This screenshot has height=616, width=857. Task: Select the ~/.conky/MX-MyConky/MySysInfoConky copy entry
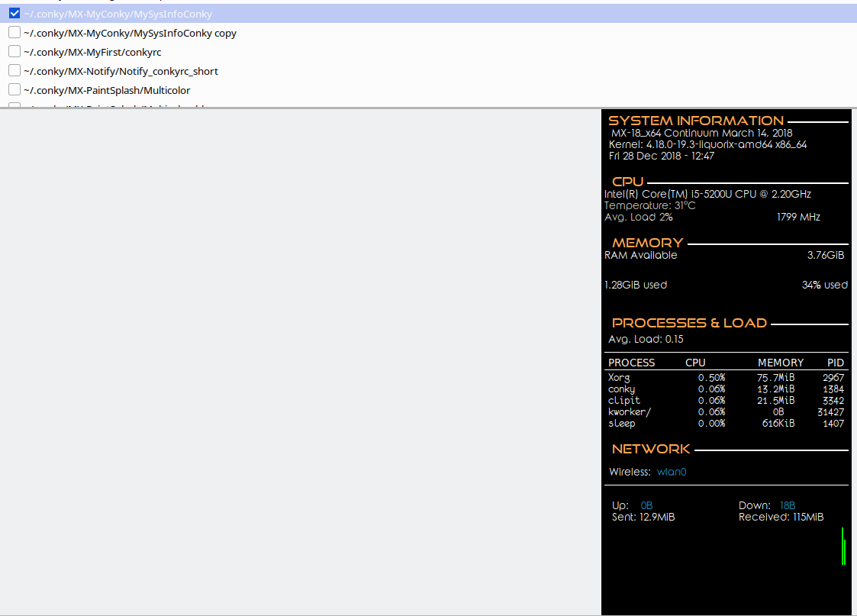tap(130, 34)
